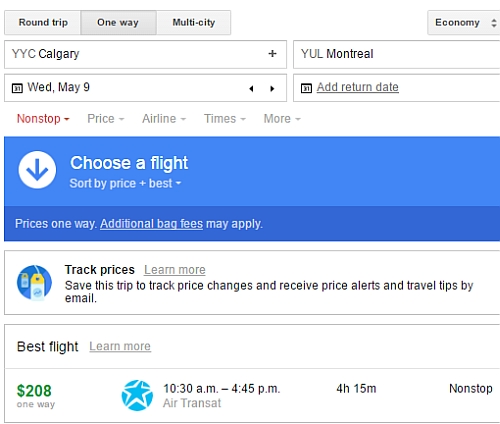Image resolution: width=500 pixels, height=424 pixels.
Task: Open the Airline filter dropdown
Action: [164, 119]
